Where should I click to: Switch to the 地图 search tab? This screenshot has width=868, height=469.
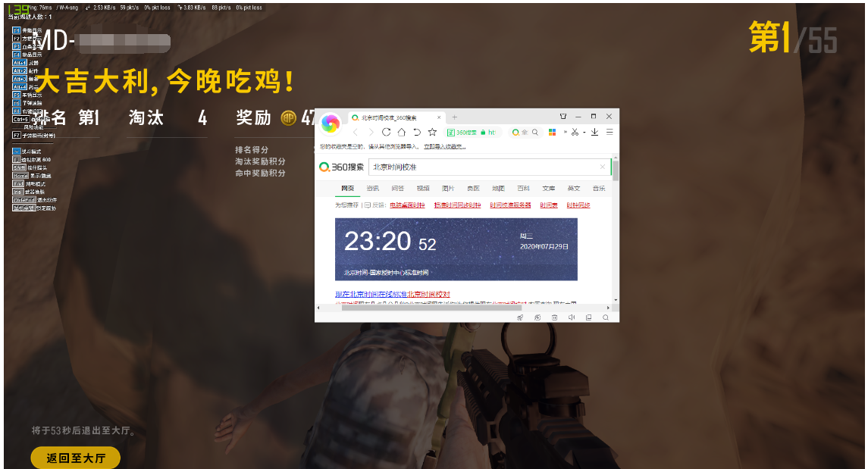point(498,189)
